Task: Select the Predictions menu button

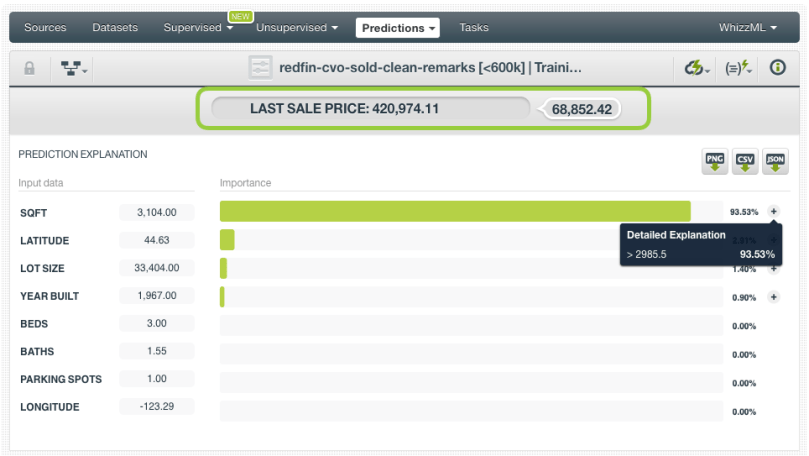Action: point(399,28)
